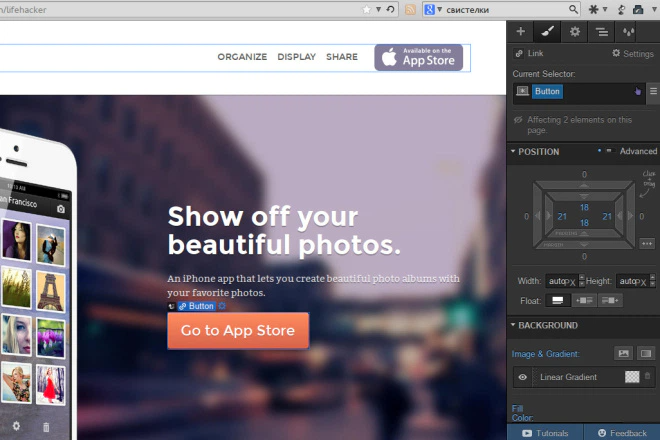Open the Tutorials button
The height and width of the screenshot is (440, 660).
pyautogui.click(x=545, y=433)
